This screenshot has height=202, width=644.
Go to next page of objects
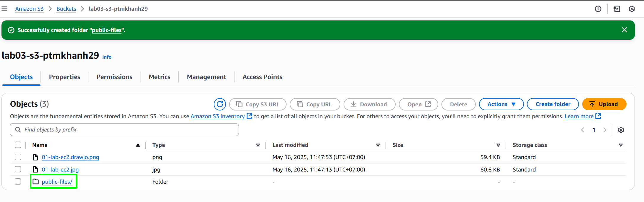605,130
